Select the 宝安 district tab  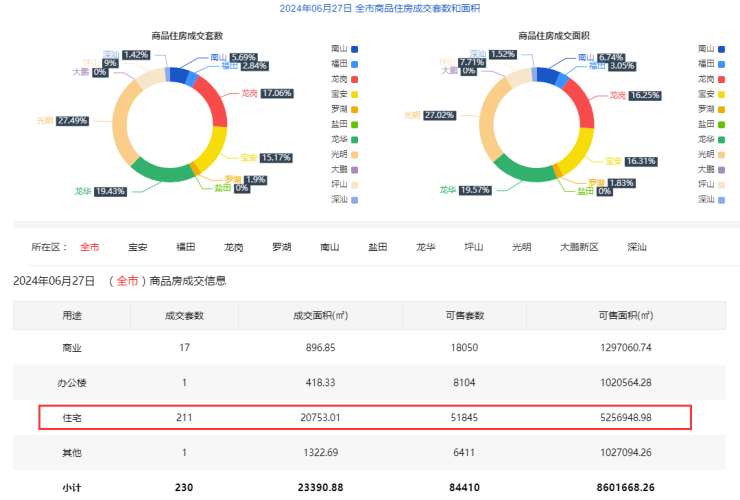(137, 247)
